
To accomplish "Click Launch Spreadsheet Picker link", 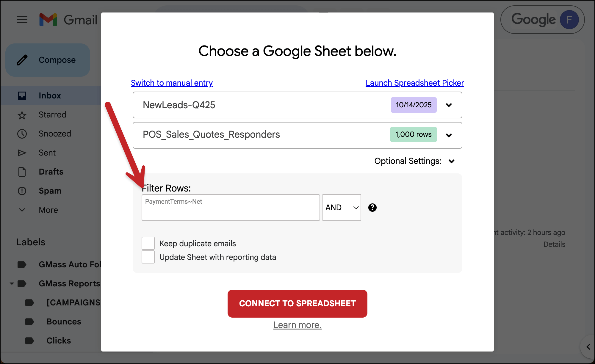I will tap(414, 83).
